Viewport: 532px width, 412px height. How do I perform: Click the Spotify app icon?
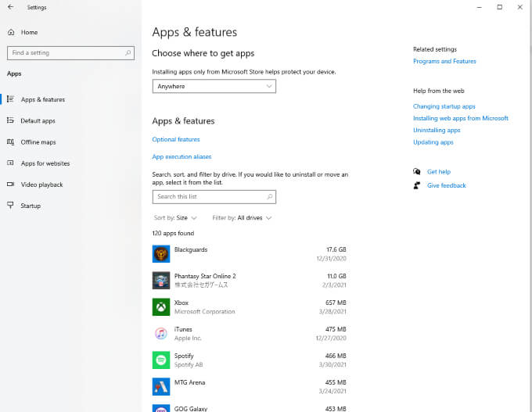point(161,360)
